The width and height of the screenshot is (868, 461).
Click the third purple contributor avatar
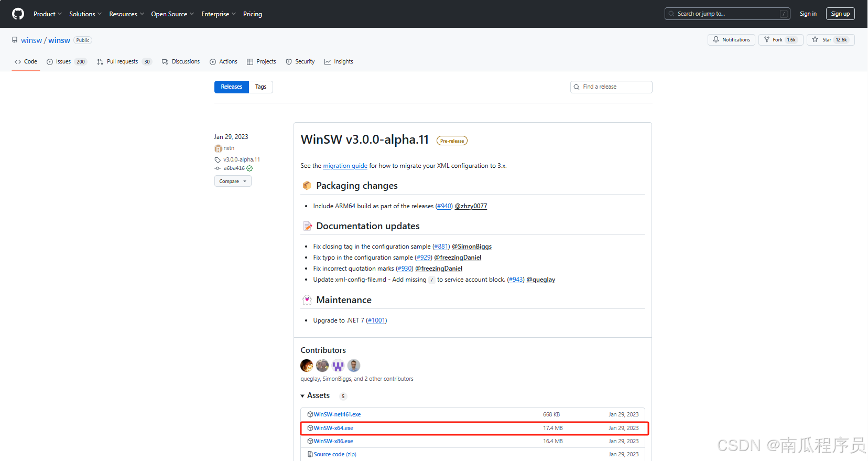(338, 366)
